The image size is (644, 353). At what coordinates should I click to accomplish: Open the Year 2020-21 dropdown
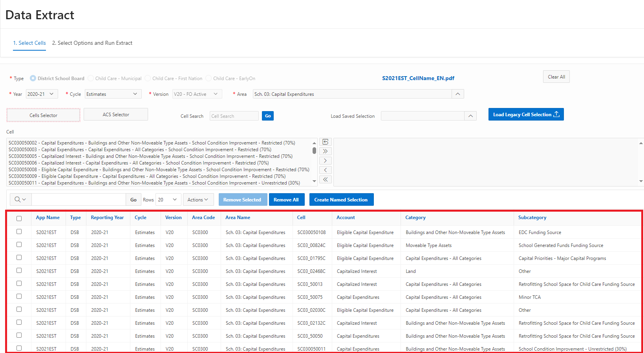click(42, 94)
